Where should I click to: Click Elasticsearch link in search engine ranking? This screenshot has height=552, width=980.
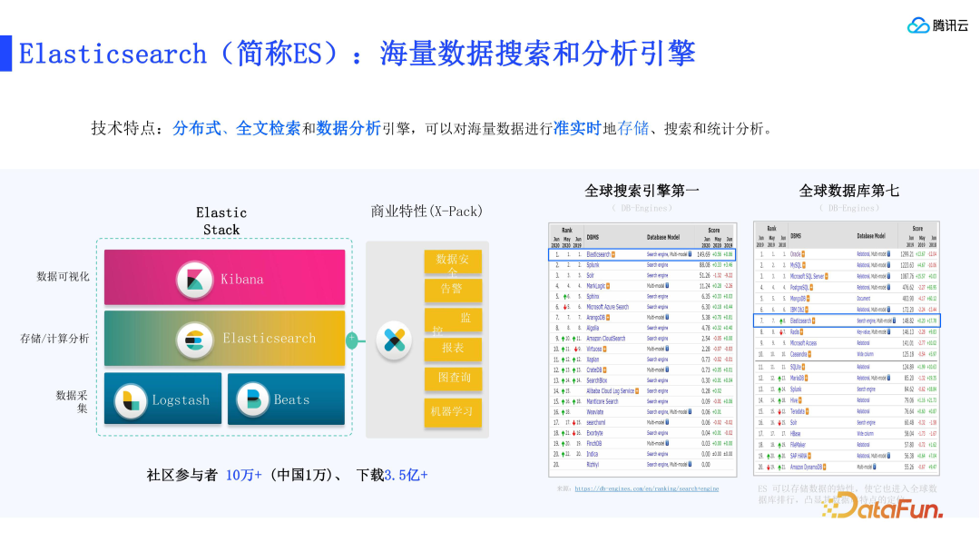pyautogui.click(x=599, y=255)
